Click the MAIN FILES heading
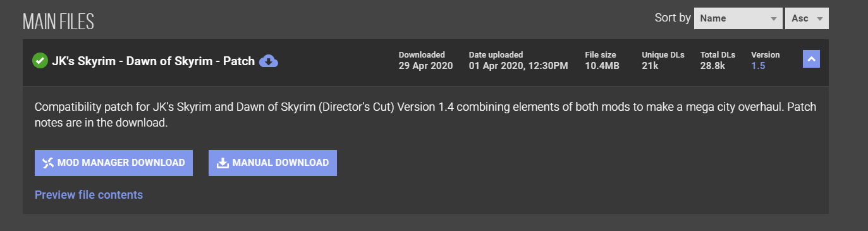This screenshot has width=868, height=231. [x=58, y=22]
